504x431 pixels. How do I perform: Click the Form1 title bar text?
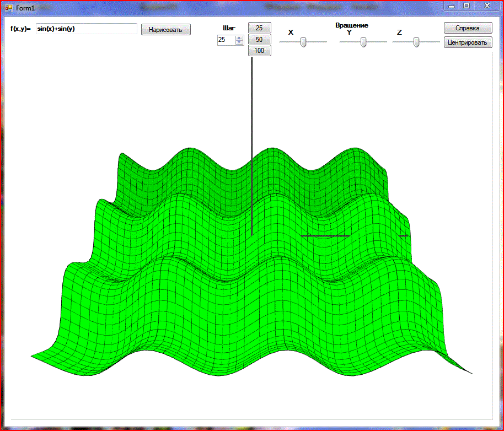coord(25,8)
